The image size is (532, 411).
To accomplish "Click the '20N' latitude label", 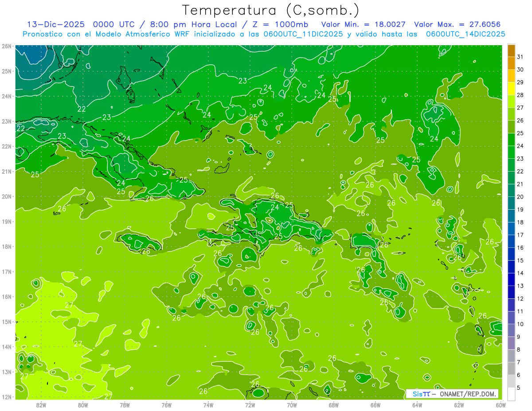I will pyautogui.click(x=7, y=196).
